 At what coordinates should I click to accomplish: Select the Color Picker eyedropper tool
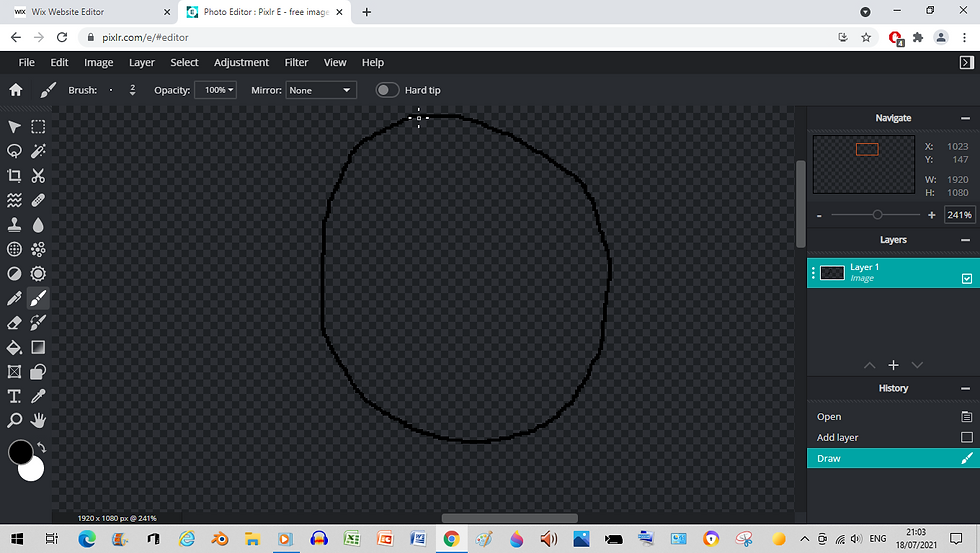coord(38,396)
